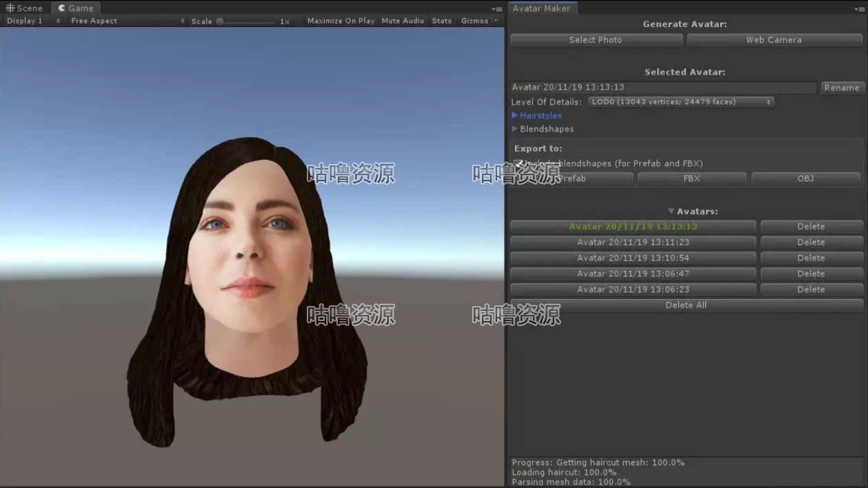
Task: Switch to the Scene tab
Action: (25, 8)
